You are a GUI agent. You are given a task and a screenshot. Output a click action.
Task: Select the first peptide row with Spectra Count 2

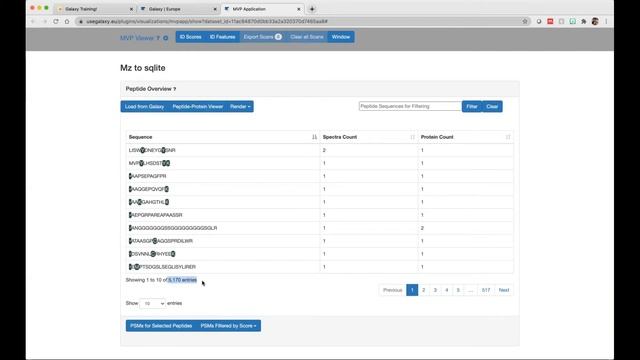pyautogui.click(x=320, y=150)
